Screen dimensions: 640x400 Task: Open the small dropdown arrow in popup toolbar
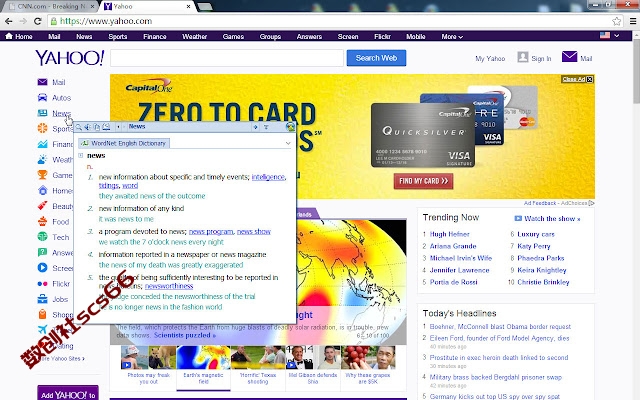pos(118,127)
